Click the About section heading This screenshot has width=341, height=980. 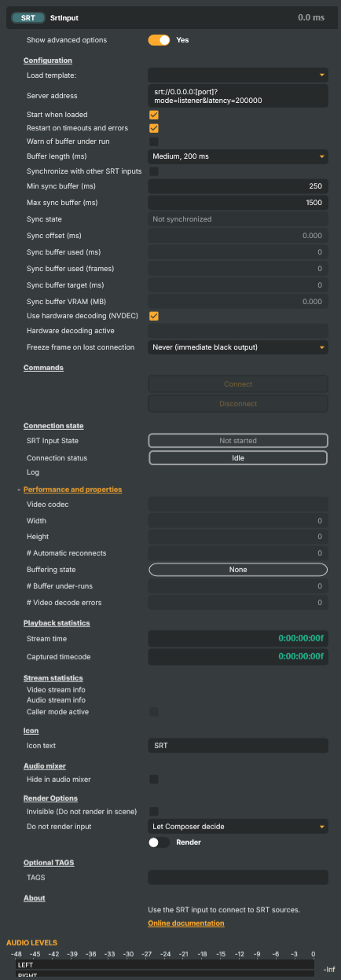(x=35, y=898)
